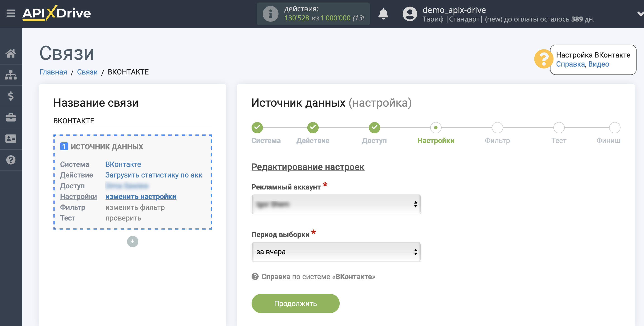Click the Действие green checkmark circle
This screenshot has width=644, height=326.
point(313,127)
